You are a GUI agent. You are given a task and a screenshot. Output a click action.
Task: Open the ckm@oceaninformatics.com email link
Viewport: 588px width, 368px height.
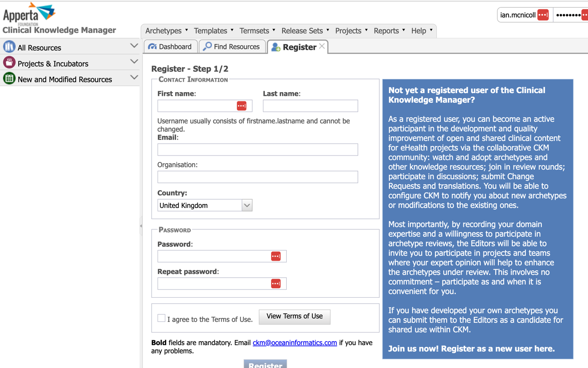(295, 343)
